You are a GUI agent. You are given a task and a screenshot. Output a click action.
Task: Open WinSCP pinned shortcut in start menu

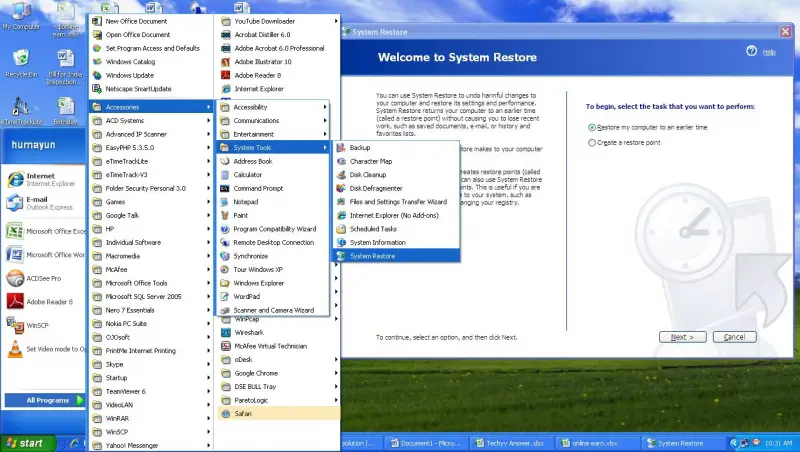(x=43, y=325)
